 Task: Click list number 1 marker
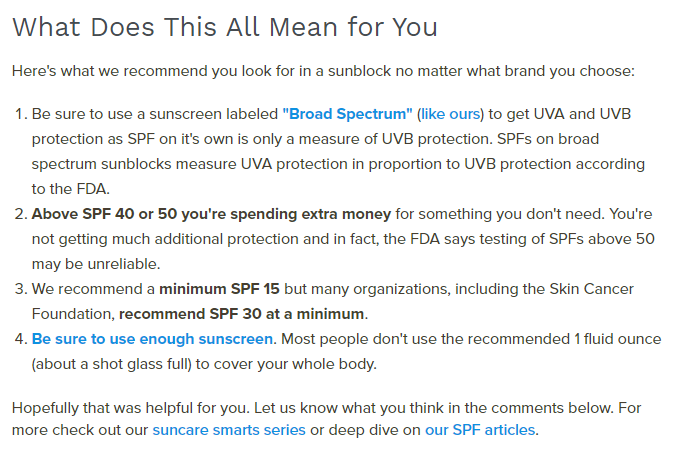pyautogui.click(x=21, y=114)
